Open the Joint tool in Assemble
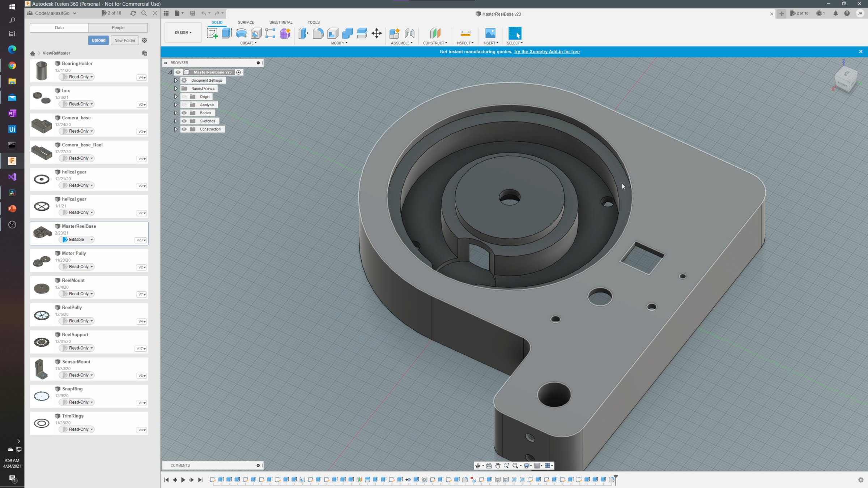 (x=409, y=33)
